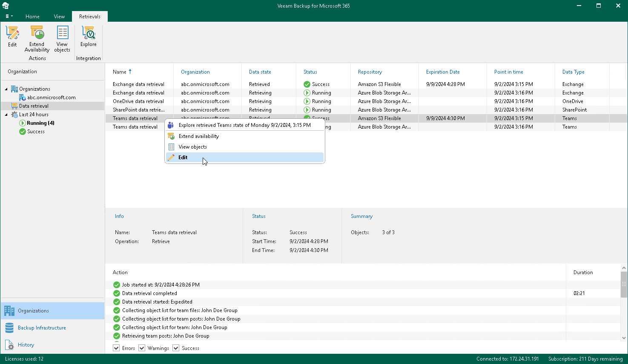The image size is (628, 364).
Task: Select the Retrievals tab
Action: (90, 17)
